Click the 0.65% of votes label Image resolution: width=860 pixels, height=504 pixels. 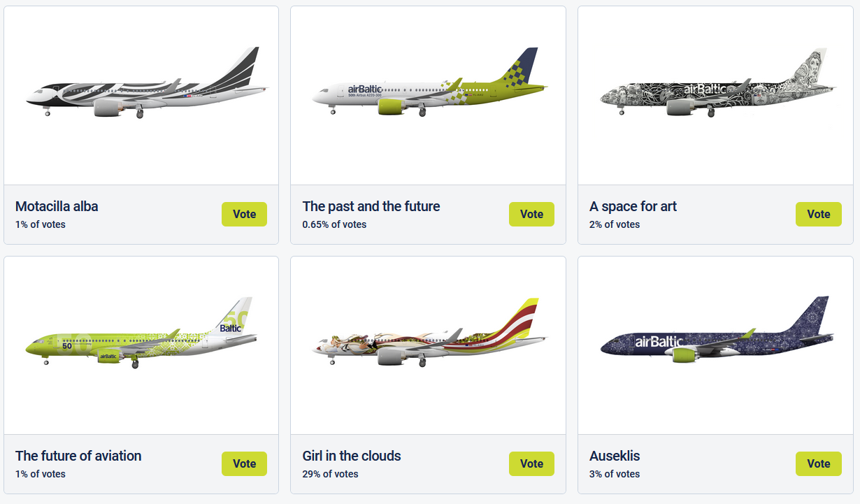pos(334,224)
